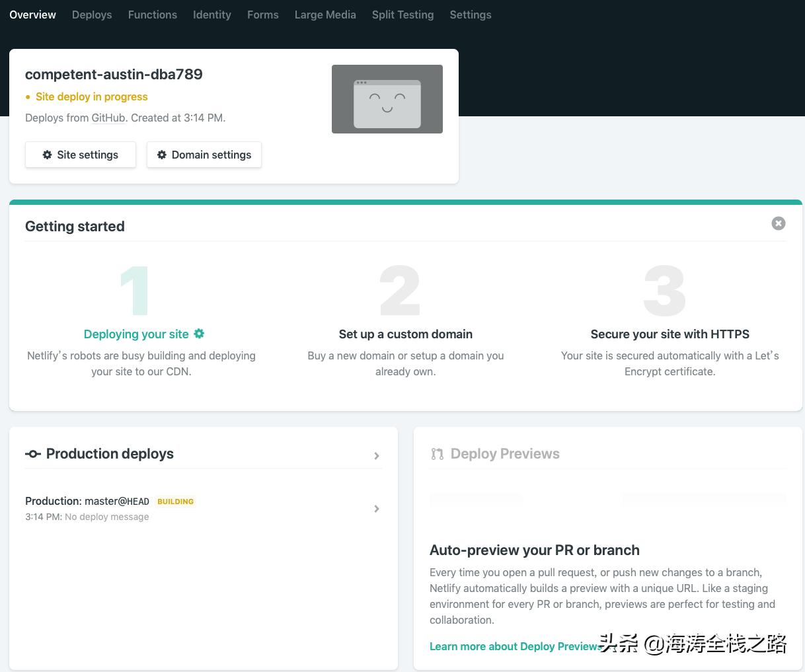
Task: Click the gear icon inside Site settings button
Action: coord(47,155)
